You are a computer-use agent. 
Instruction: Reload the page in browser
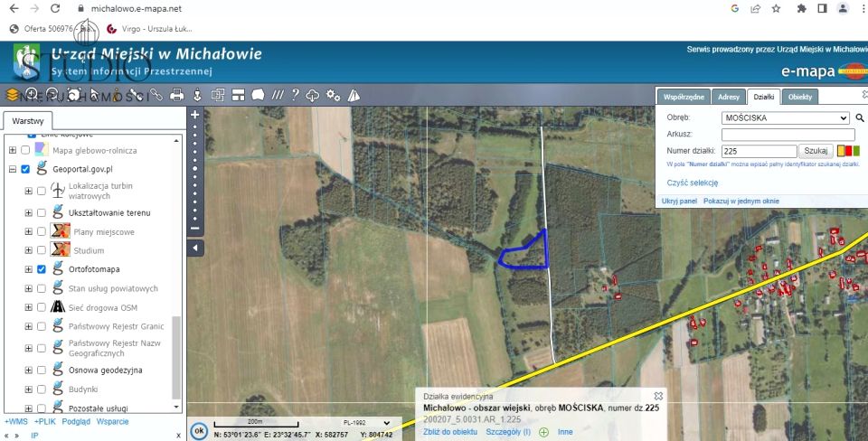pos(55,8)
